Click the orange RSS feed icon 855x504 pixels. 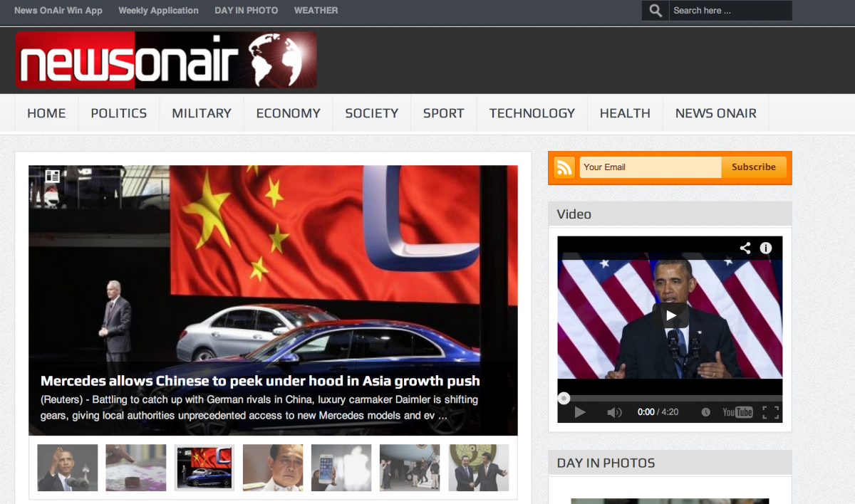click(564, 167)
